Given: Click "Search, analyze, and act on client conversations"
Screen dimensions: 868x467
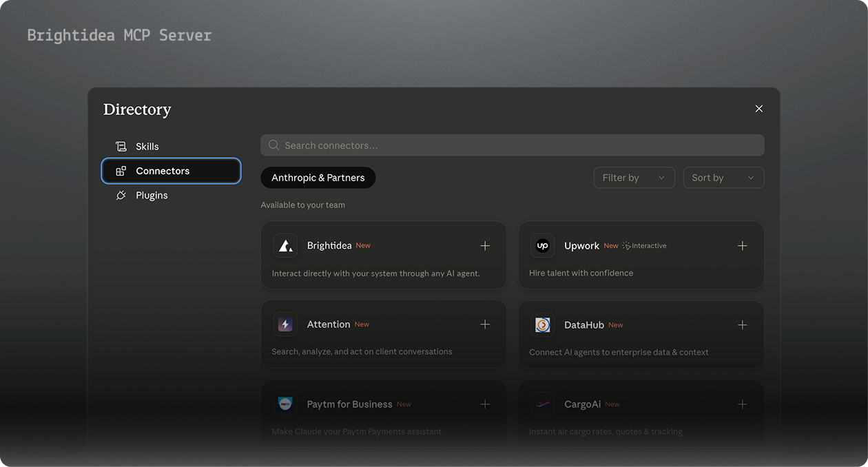Looking at the screenshot, I should pos(362,351).
